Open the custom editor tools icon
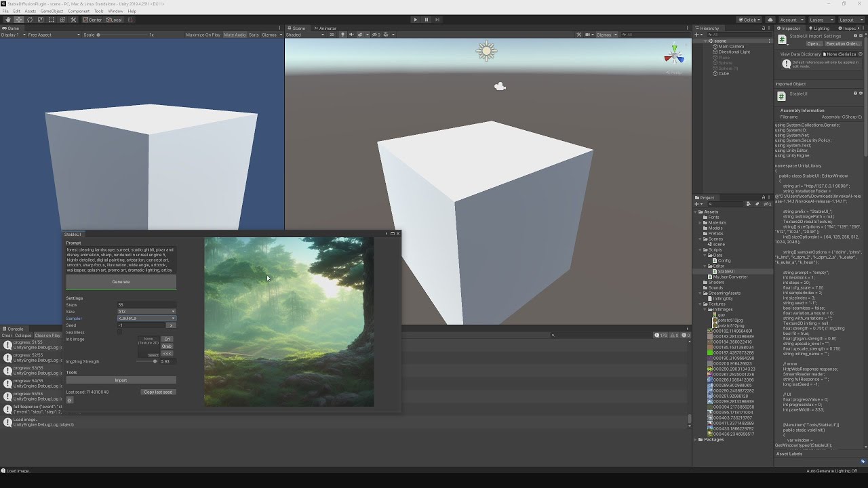The height and width of the screenshot is (488, 868). pos(73,20)
